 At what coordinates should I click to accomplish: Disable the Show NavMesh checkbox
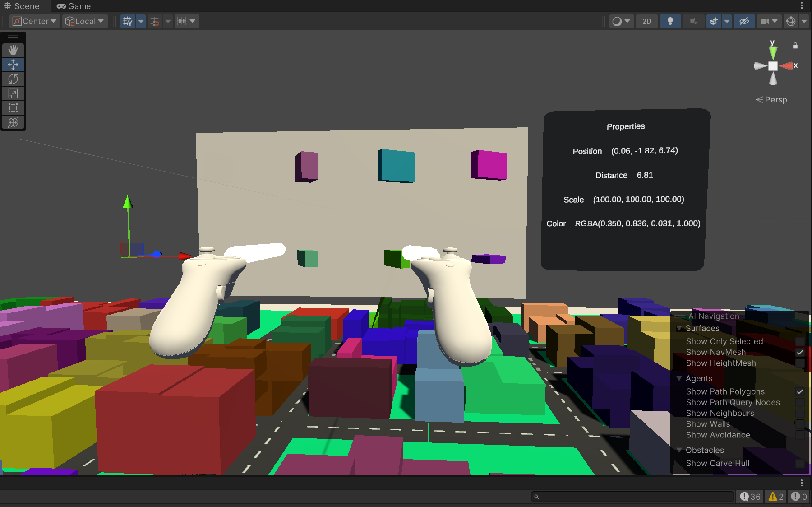pos(800,353)
